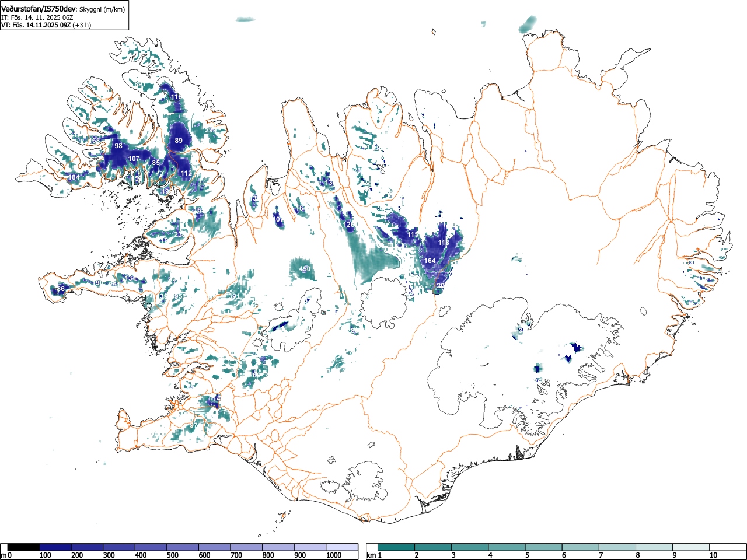
Task: Pick the 1–2 km dark teal swatch
Action: click(396, 547)
